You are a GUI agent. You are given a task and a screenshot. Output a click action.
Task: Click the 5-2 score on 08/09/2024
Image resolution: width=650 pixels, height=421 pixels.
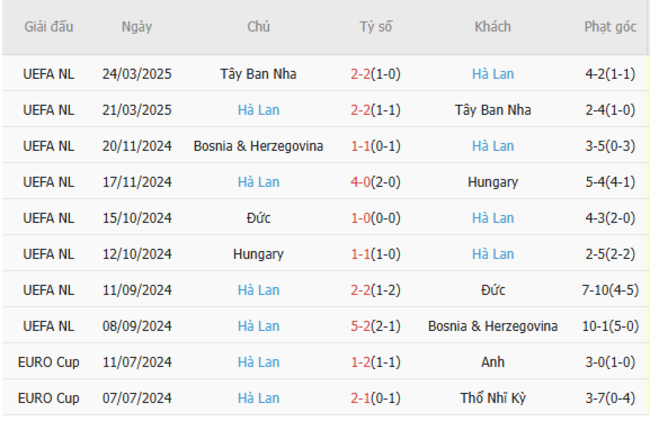point(361,326)
